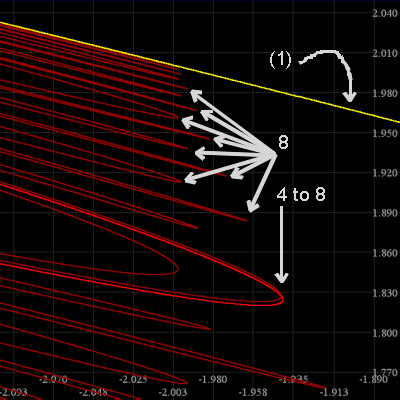Select the -2.048 x-axis value

pos(93,392)
